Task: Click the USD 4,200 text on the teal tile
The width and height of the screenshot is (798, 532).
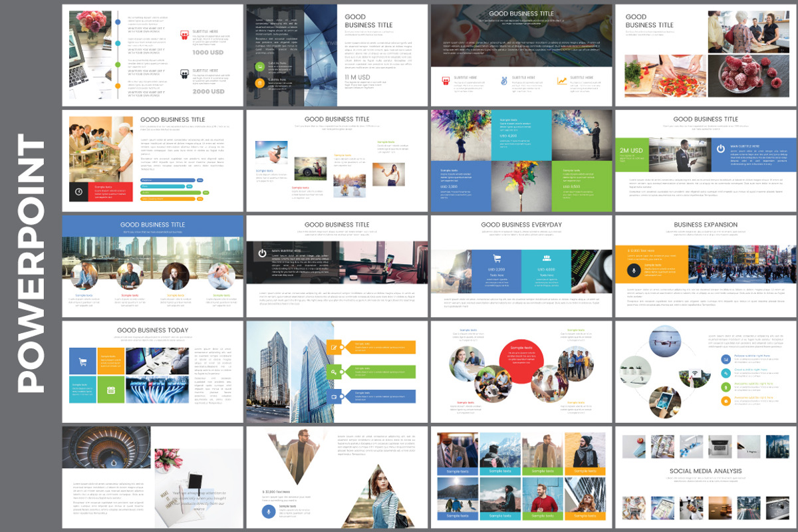Action: (507, 136)
